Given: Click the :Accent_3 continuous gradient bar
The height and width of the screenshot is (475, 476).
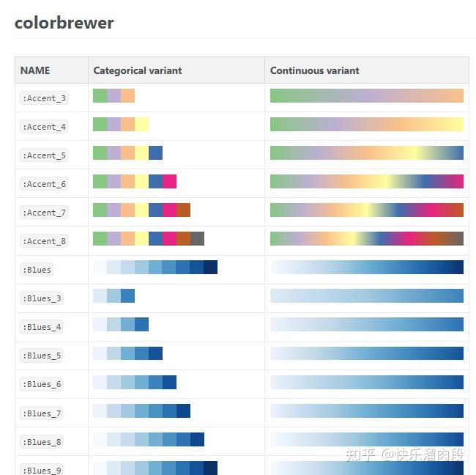Looking at the screenshot, I should [x=366, y=96].
